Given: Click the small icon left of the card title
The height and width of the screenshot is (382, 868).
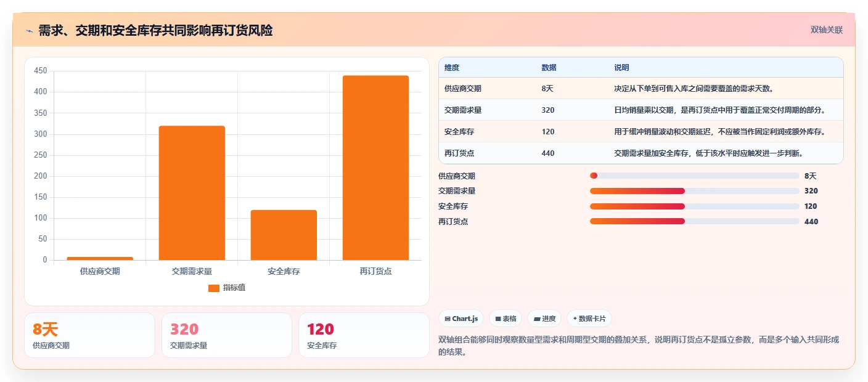Looking at the screenshot, I should click(29, 30).
